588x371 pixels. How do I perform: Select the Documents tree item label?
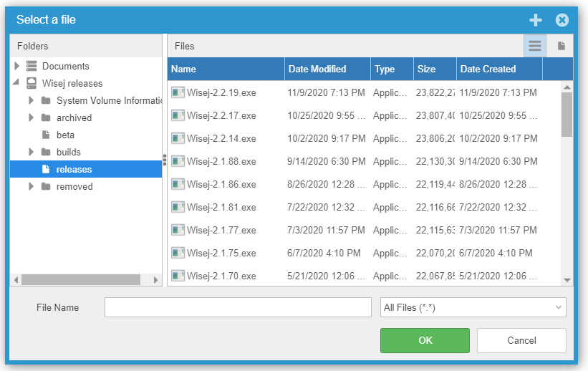[66, 66]
